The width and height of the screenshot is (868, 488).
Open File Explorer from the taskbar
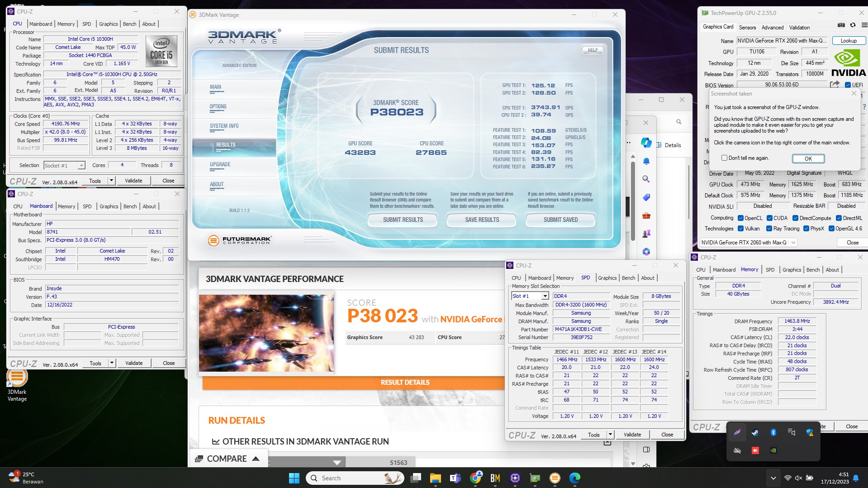coord(435,478)
